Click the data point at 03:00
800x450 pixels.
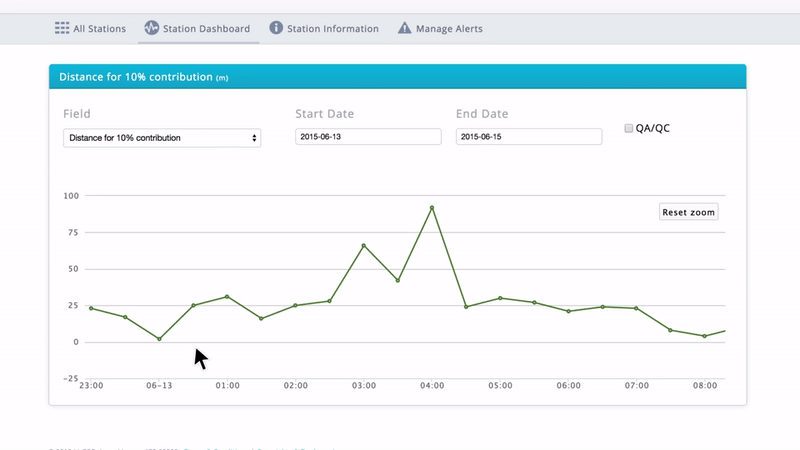364,245
